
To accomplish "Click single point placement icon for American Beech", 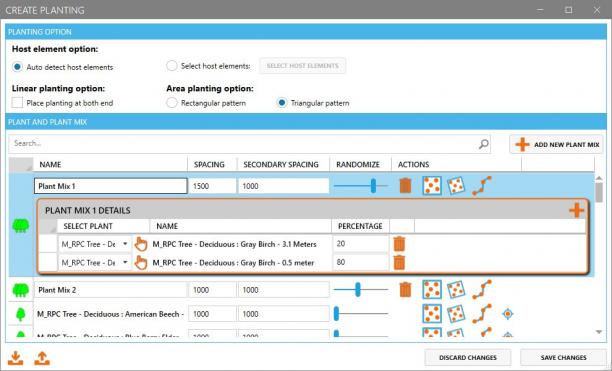I will coord(507,314).
